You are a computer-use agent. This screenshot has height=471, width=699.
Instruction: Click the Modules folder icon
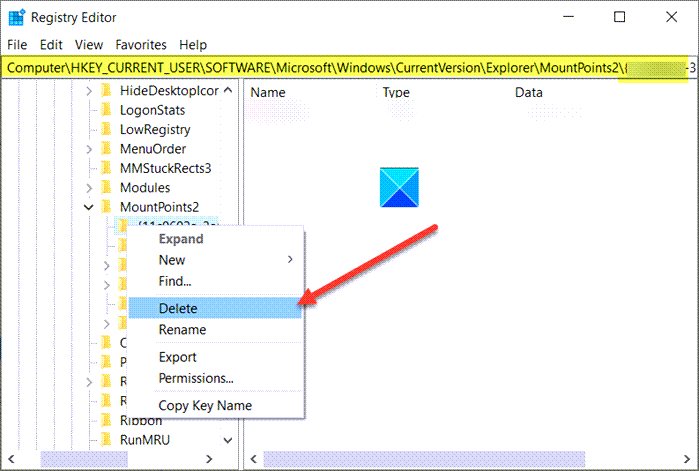pyautogui.click(x=106, y=188)
